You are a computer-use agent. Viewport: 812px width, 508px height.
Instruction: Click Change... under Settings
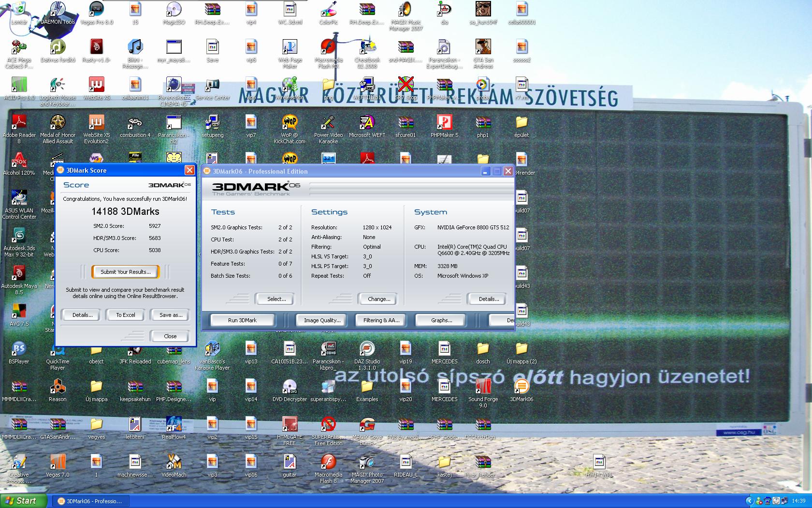coord(379,299)
